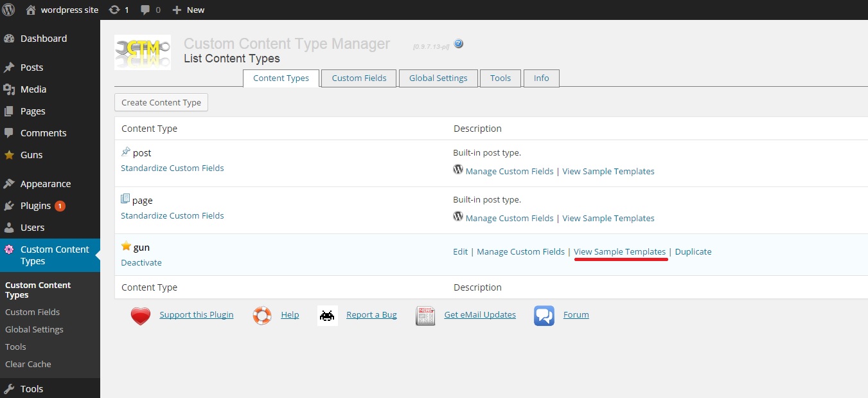868x398 pixels.
Task: Click the Forum speech bubble icon
Action: click(x=544, y=316)
